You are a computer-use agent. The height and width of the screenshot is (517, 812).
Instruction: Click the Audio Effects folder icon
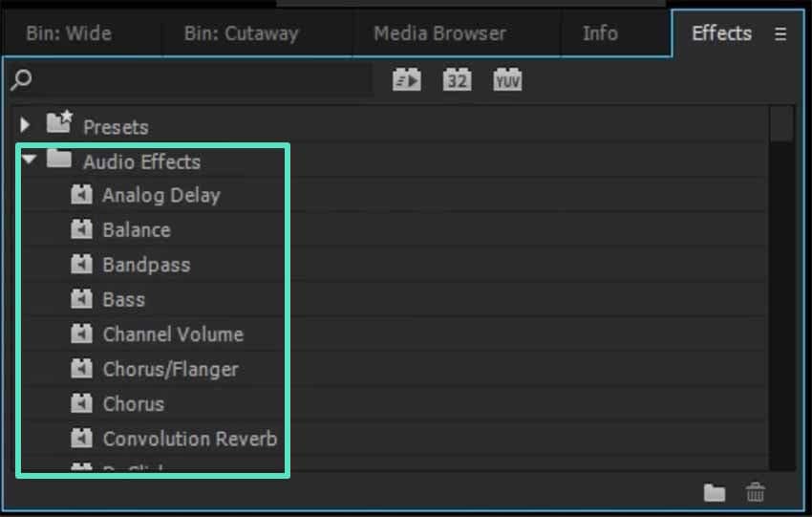[x=59, y=160]
